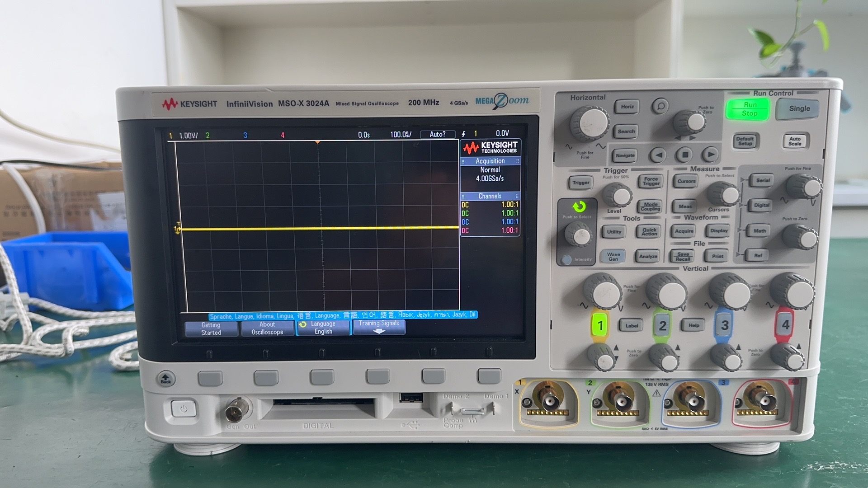The width and height of the screenshot is (868, 488).
Task: Click the Wave Gen button
Action: click(x=613, y=257)
